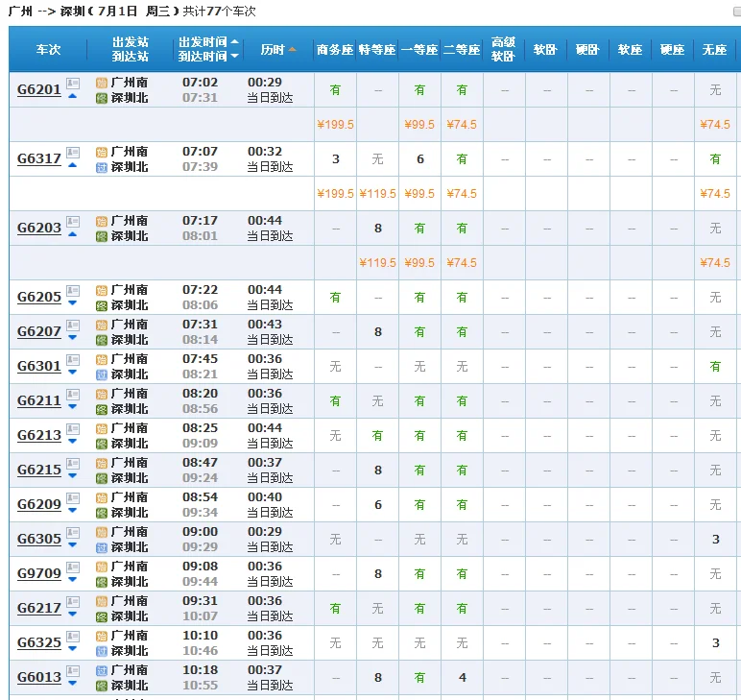Image resolution: width=741 pixels, height=700 pixels.
Task: Click the ID card icon beside G6201
Action: coord(73,84)
